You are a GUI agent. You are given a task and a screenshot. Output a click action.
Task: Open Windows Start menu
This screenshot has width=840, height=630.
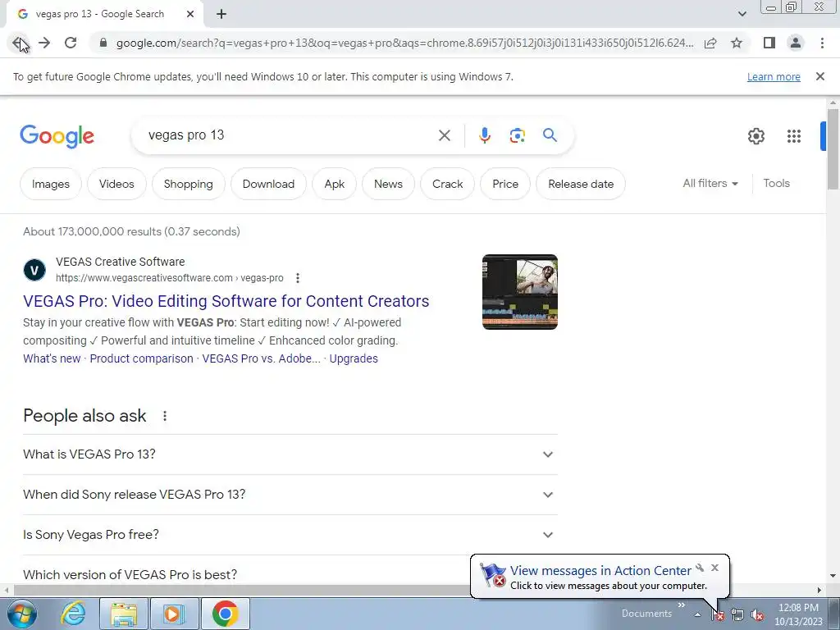(x=22, y=614)
